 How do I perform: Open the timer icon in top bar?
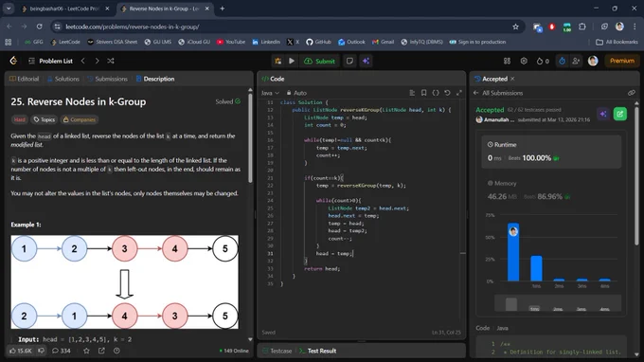pos(562,61)
